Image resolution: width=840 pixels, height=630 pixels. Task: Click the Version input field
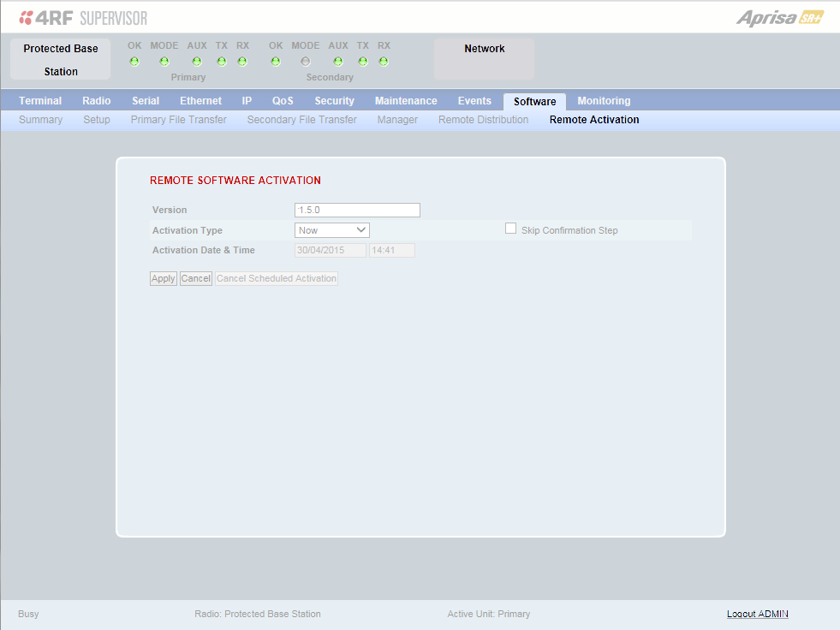click(x=357, y=210)
